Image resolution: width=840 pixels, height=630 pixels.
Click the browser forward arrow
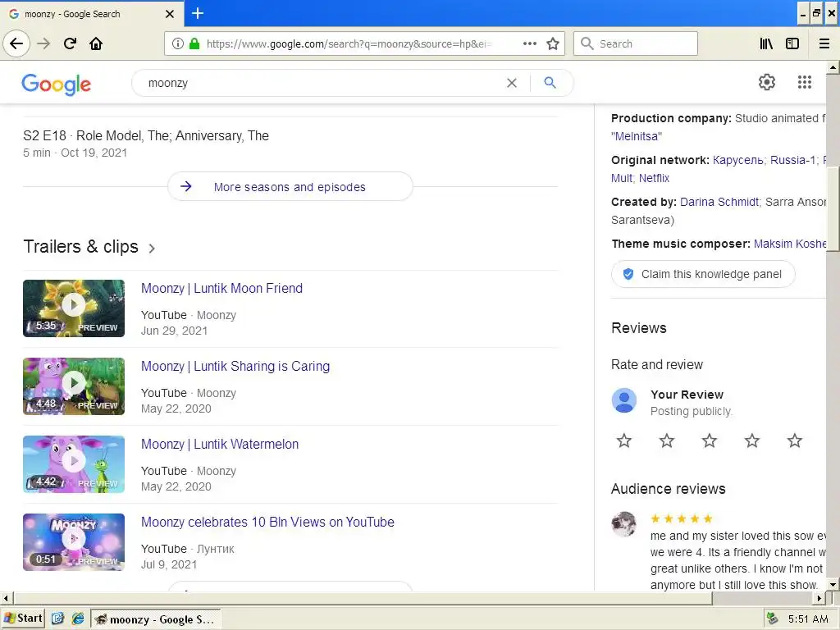click(43, 43)
